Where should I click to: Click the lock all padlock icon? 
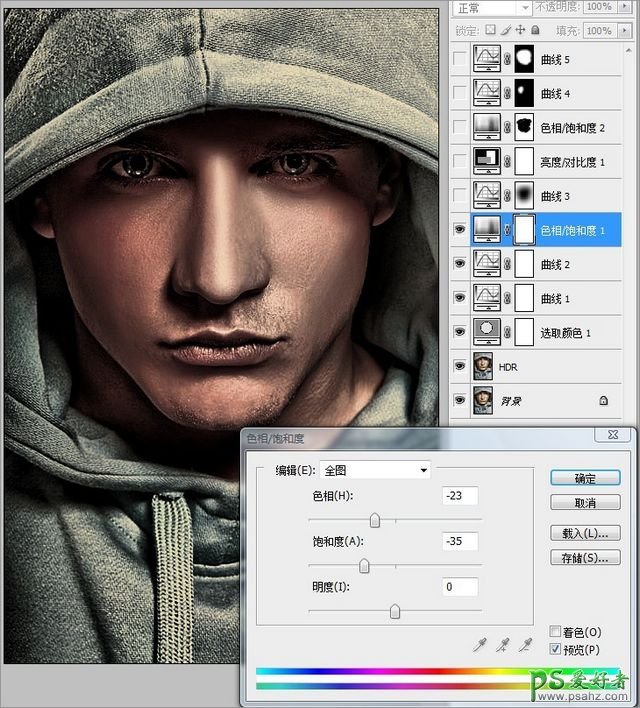[537, 32]
